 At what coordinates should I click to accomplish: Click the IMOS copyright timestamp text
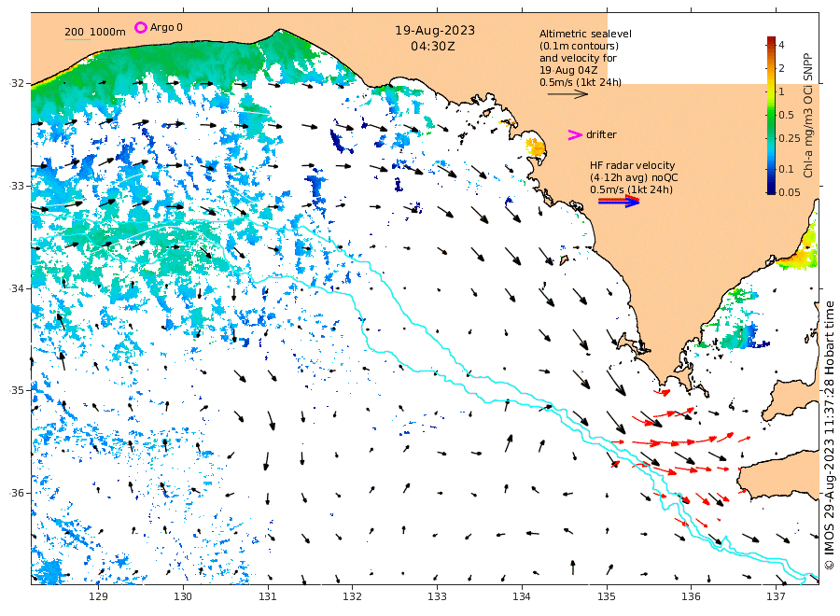click(829, 436)
